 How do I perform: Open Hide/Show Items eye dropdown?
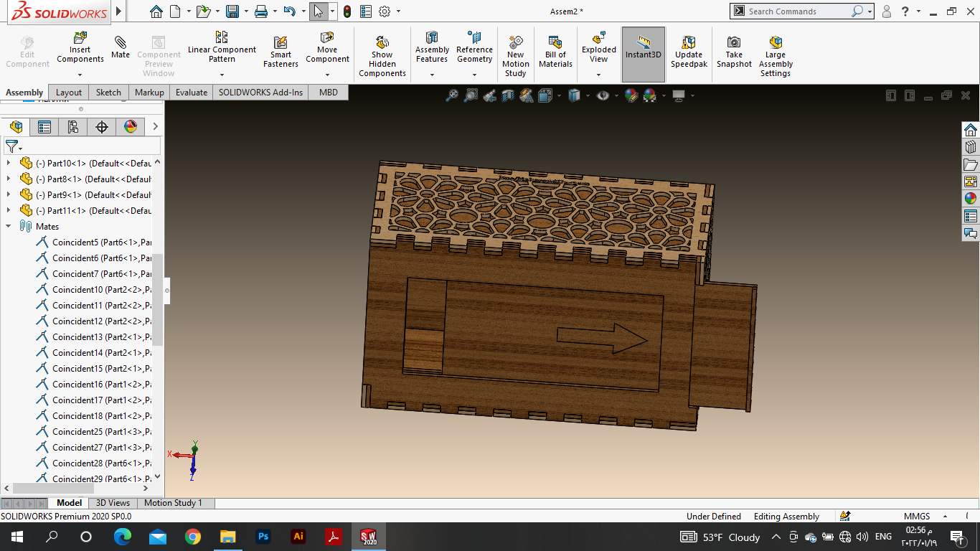pos(616,95)
